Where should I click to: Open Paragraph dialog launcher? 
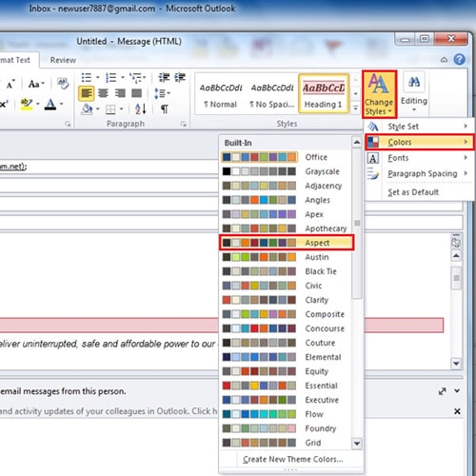point(183,124)
